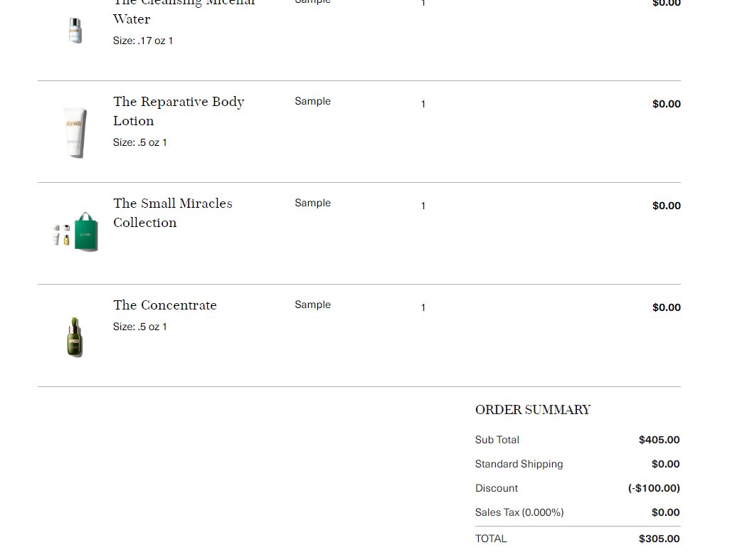Click The Concentrate size .5 oz text
The image size is (730, 560).
click(139, 327)
